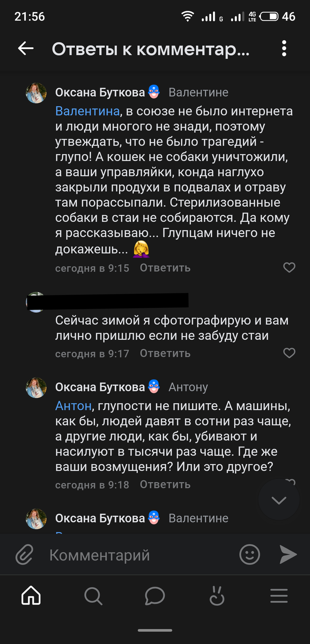Open the hamburger menu tab
Screen dimensions: 310x644
(x=279, y=596)
